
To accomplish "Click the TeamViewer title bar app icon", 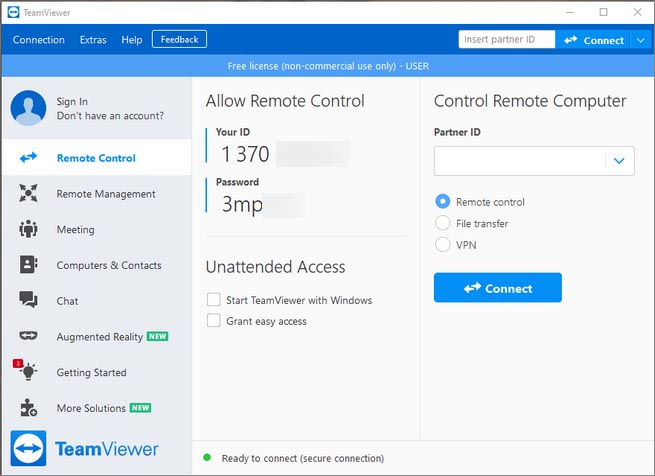I will point(13,12).
